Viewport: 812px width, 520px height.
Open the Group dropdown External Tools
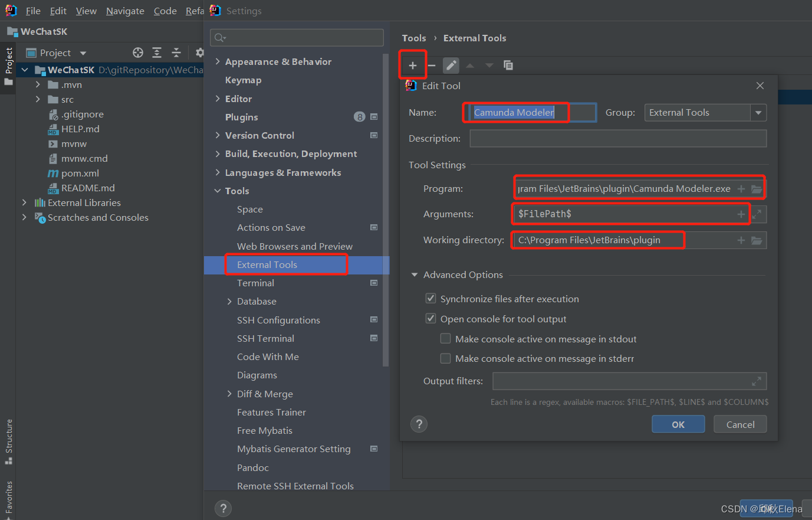point(705,113)
